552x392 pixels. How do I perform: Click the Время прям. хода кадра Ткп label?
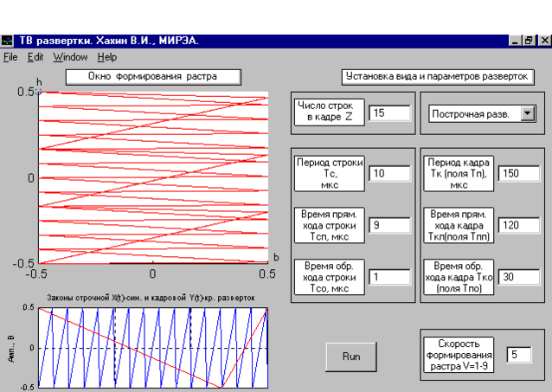459,225
